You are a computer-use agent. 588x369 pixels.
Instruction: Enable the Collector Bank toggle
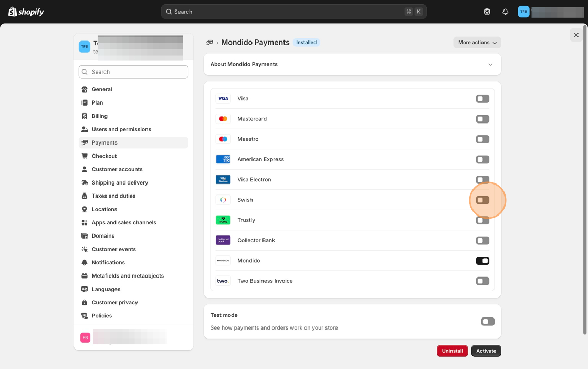[x=482, y=241]
